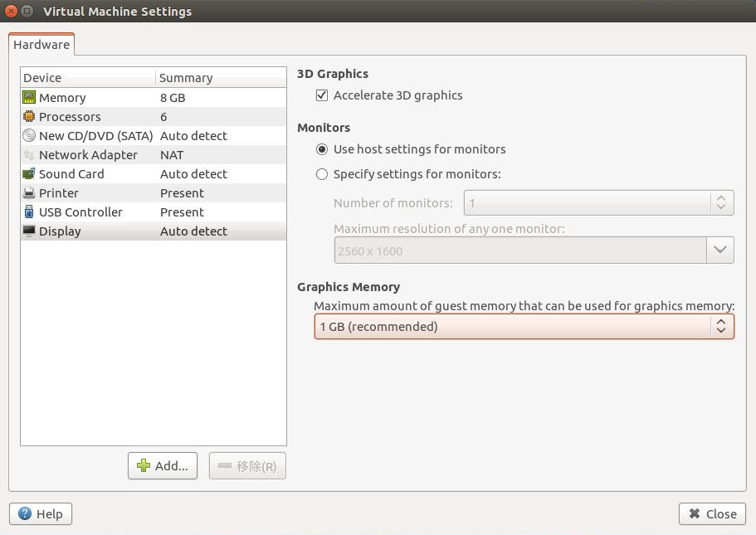Open the Graphics Memory size dropdown
The width and height of the screenshot is (756, 535).
point(524,326)
